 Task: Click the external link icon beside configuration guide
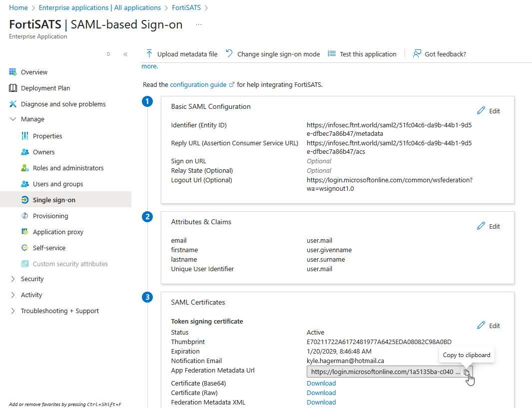(232, 84)
